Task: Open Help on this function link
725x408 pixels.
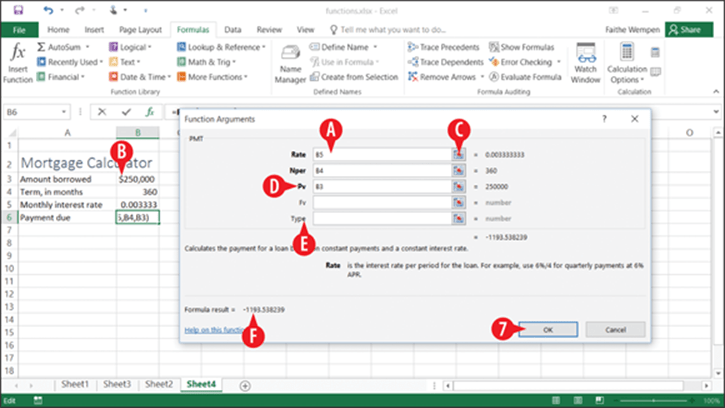Action: pyautogui.click(x=215, y=330)
